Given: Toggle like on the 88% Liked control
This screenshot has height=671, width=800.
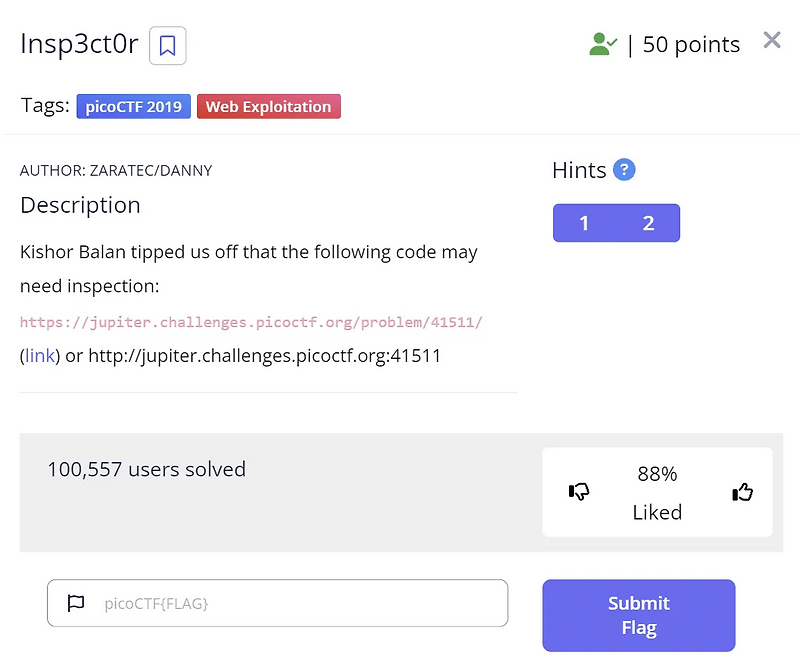Looking at the screenshot, I should [742, 492].
